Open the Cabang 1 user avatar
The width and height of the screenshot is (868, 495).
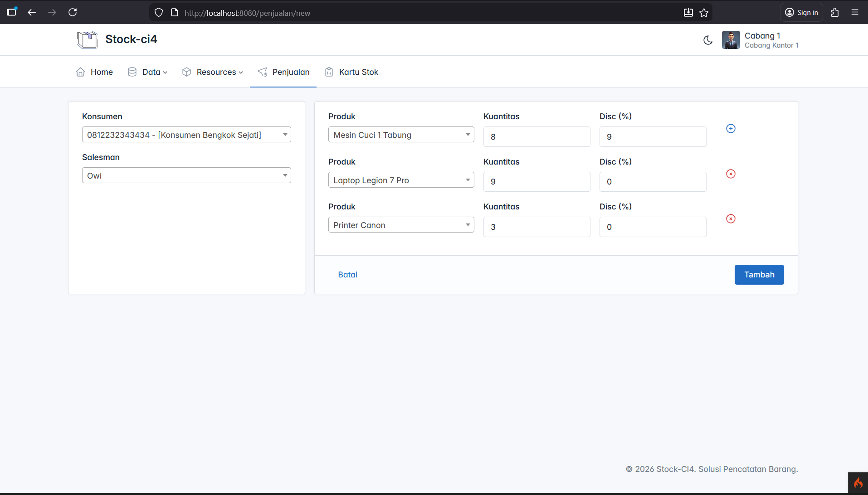pos(731,40)
